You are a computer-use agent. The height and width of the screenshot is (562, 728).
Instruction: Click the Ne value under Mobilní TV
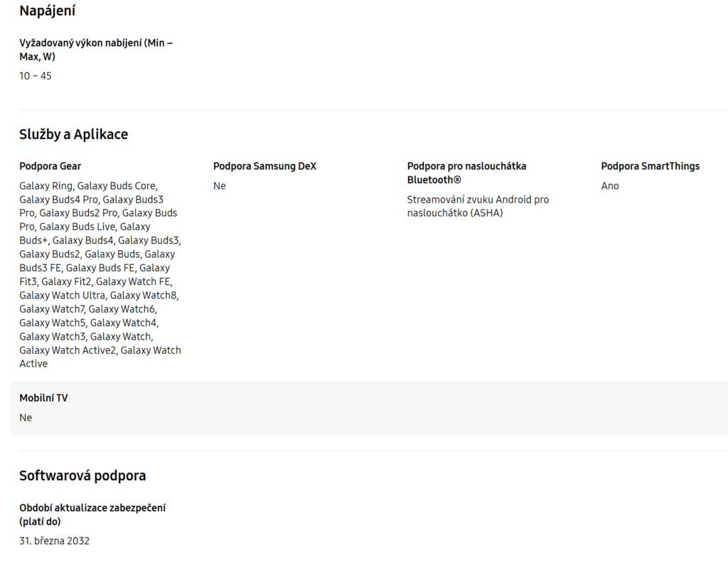point(26,418)
